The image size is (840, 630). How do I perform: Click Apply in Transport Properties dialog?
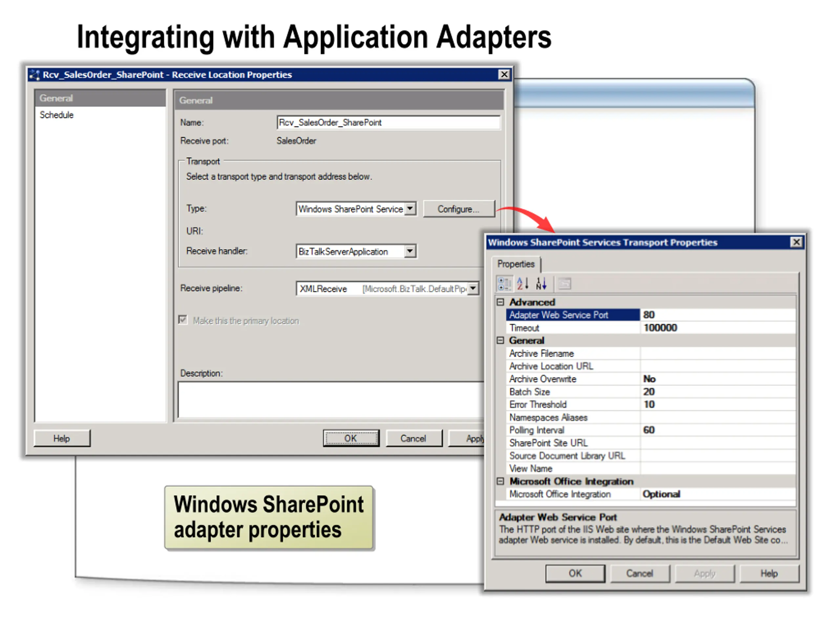pos(705,574)
